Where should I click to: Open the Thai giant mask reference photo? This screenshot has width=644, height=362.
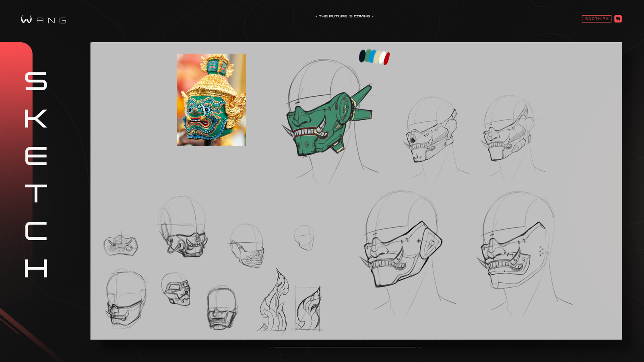point(211,100)
